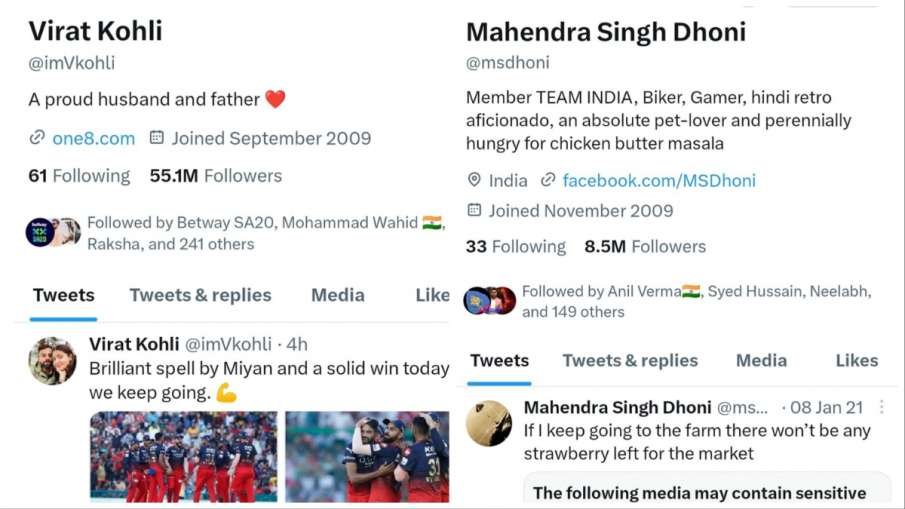
Task: Click link icon beside facebook.com/MSDhoni
Action: pyautogui.click(x=548, y=180)
